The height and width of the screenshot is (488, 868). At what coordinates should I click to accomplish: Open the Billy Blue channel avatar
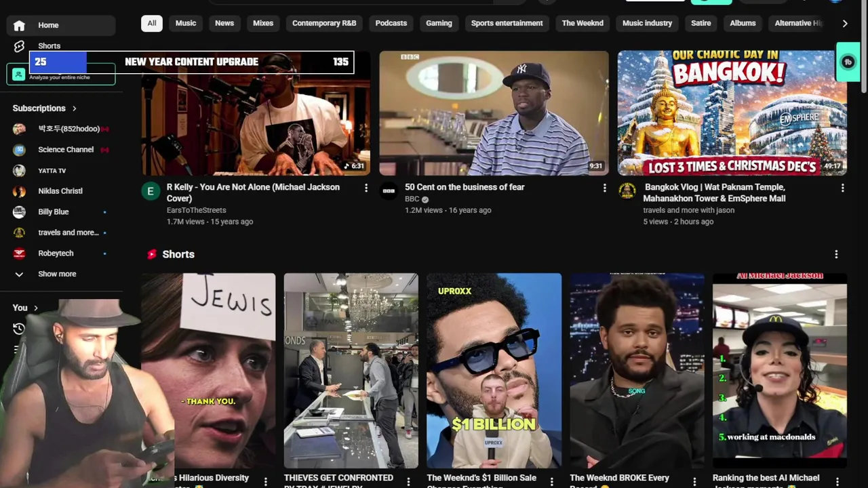(x=19, y=212)
